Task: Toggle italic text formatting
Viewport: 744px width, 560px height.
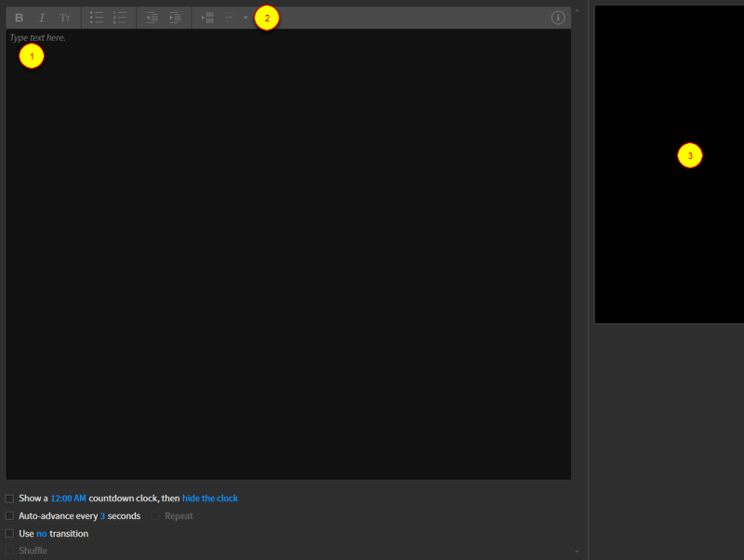Action: pyautogui.click(x=42, y=18)
